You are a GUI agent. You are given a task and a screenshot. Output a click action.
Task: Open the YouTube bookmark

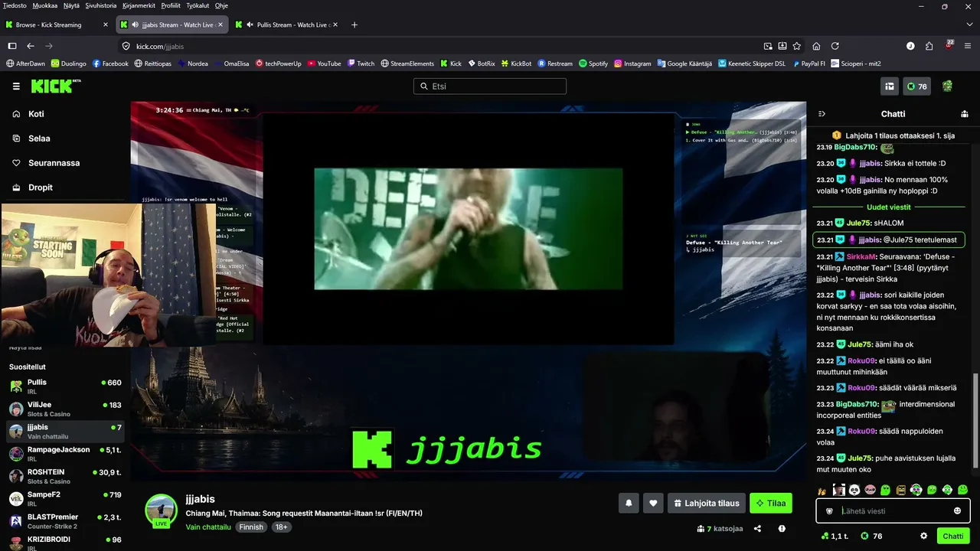[324, 64]
